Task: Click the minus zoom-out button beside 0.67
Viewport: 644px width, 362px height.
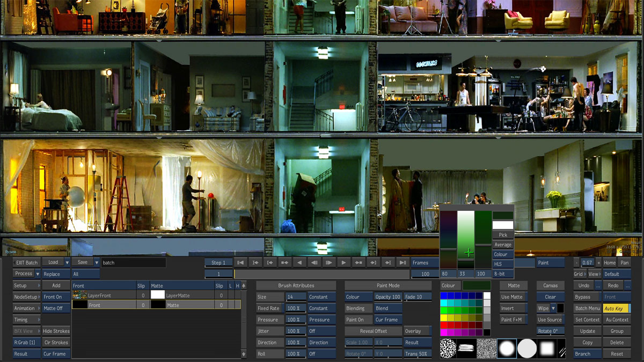Action: [x=576, y=263]
